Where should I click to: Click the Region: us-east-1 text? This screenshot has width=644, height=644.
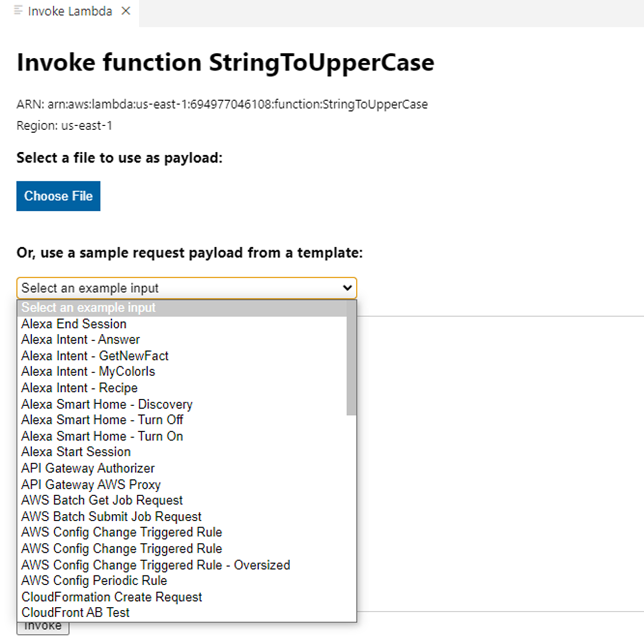(x=64, y=126)
